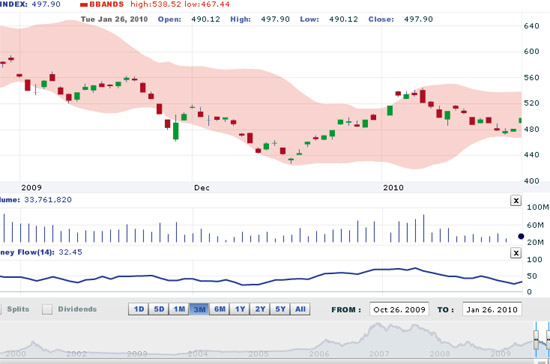Select the 1M time range
The width and height of the screenshot is (550, 364).
179,309
